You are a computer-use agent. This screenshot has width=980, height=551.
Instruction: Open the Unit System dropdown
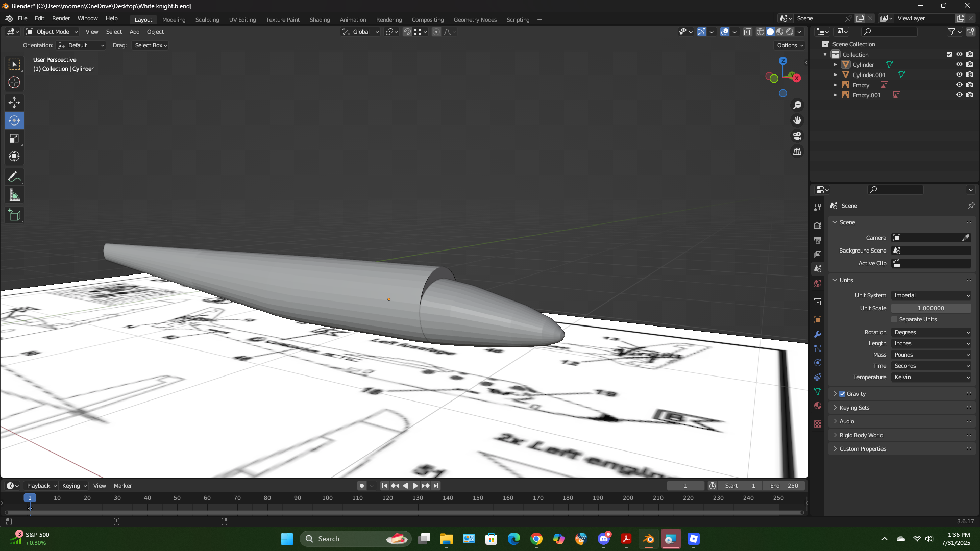(x=932, y=295)
